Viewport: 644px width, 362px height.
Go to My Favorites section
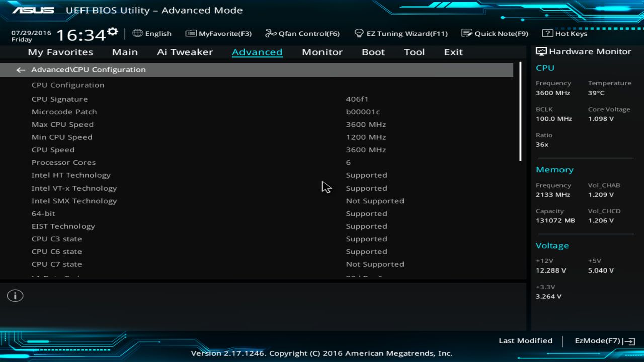[x=60, y=52]
